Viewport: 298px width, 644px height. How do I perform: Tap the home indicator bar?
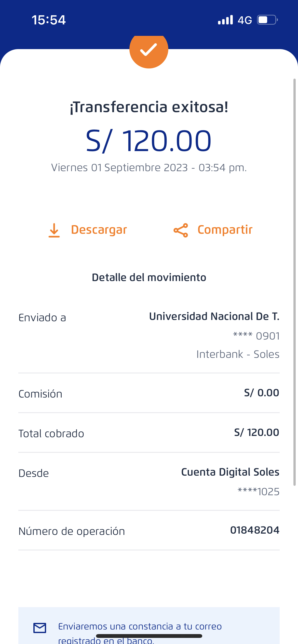point(149,636)
